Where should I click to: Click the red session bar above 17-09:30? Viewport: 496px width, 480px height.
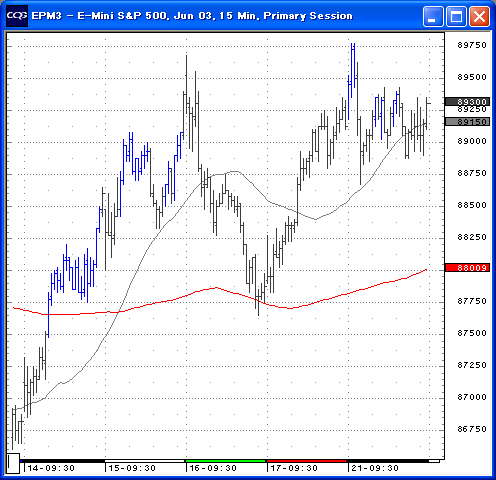[306, 461]
